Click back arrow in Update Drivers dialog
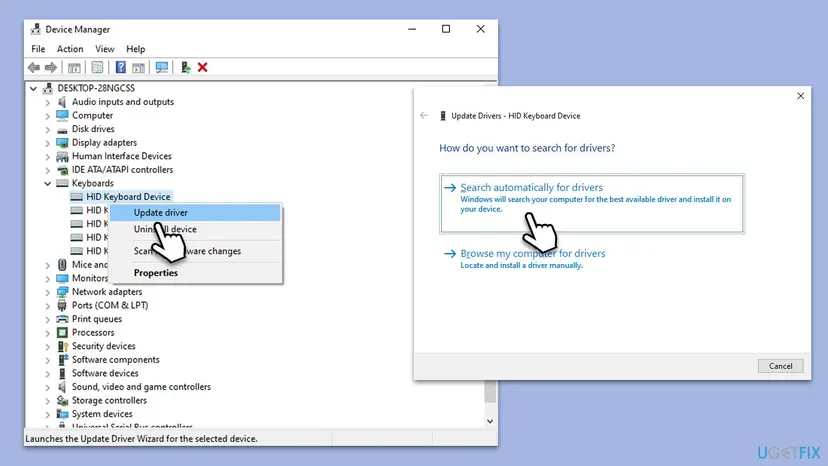828x466 pixels. [x=424, y=115]
